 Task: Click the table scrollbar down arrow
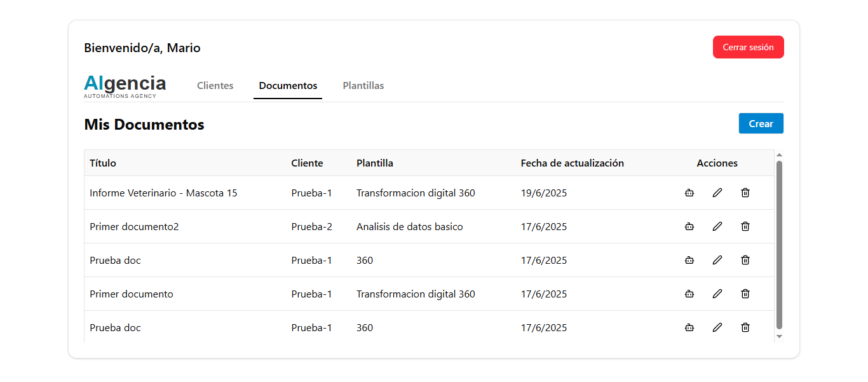(x=779, y=336)
